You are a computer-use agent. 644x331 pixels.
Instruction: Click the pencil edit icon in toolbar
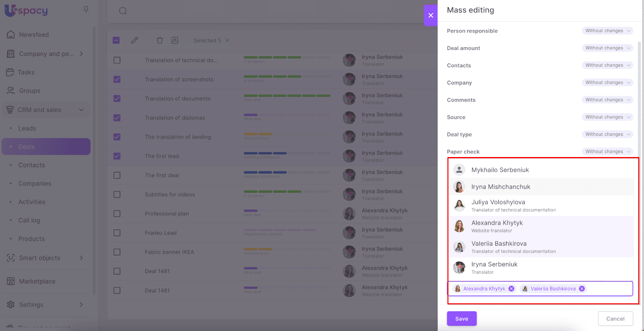click(x=134, y=40)
